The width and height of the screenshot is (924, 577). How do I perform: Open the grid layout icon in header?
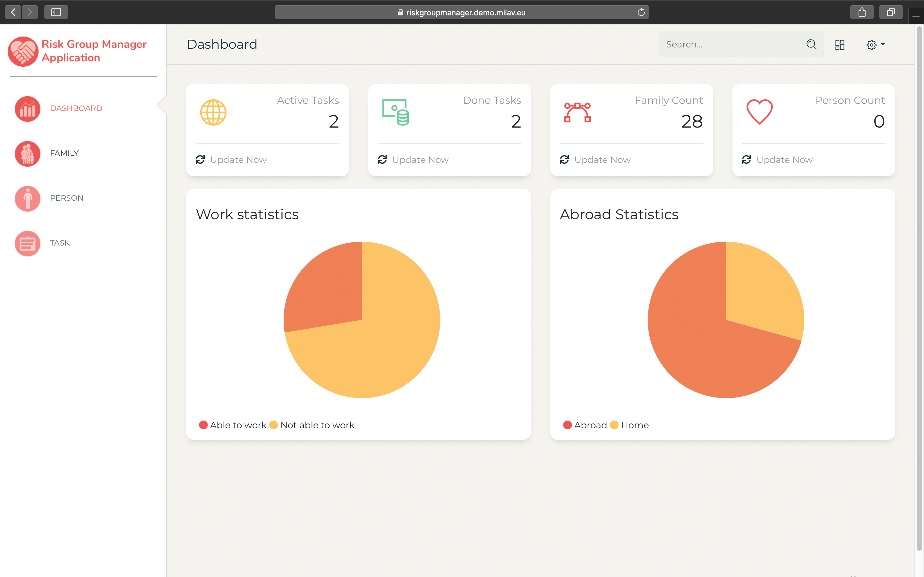point(840,45)
